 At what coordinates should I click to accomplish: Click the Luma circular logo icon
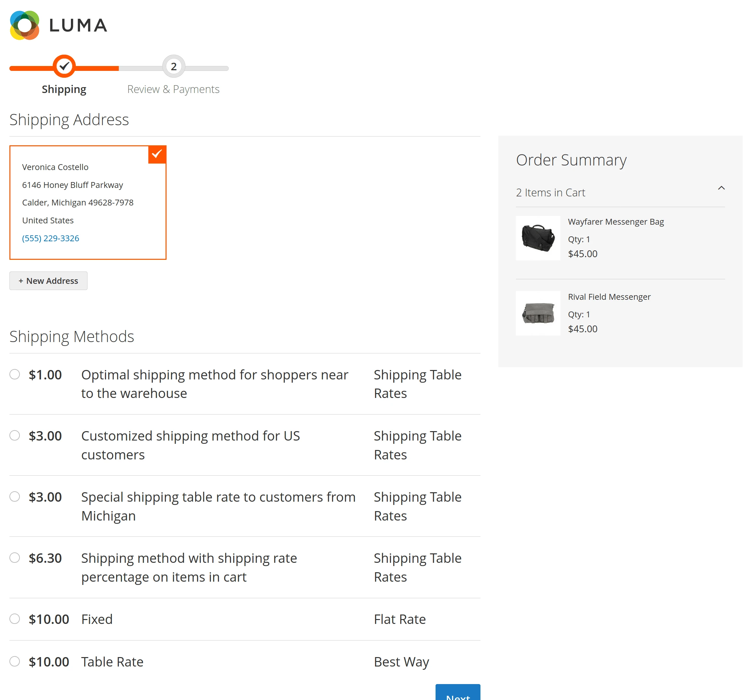(x=24, y=25)
